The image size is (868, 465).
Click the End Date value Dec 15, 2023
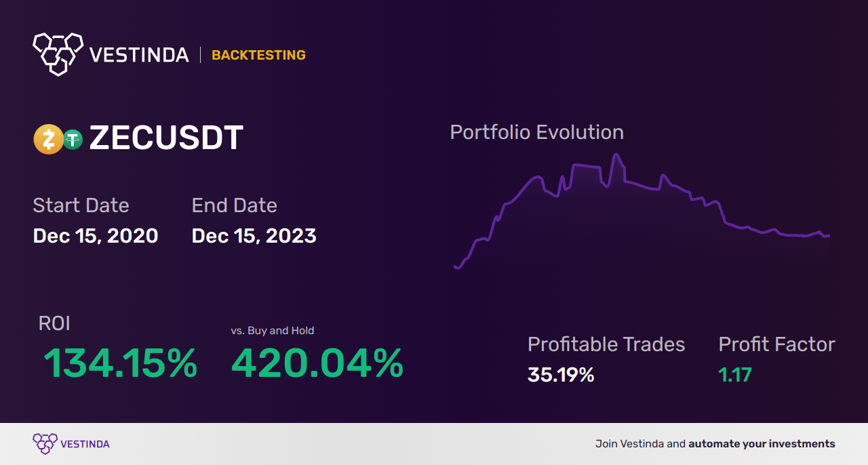[254, 236]
